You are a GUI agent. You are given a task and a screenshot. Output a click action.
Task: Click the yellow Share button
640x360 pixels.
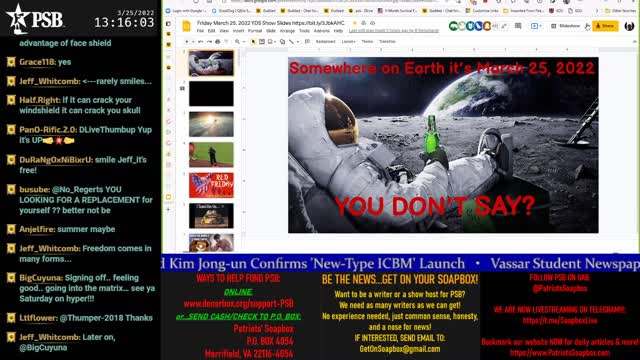pyautogui.click(x=605, y=26)
